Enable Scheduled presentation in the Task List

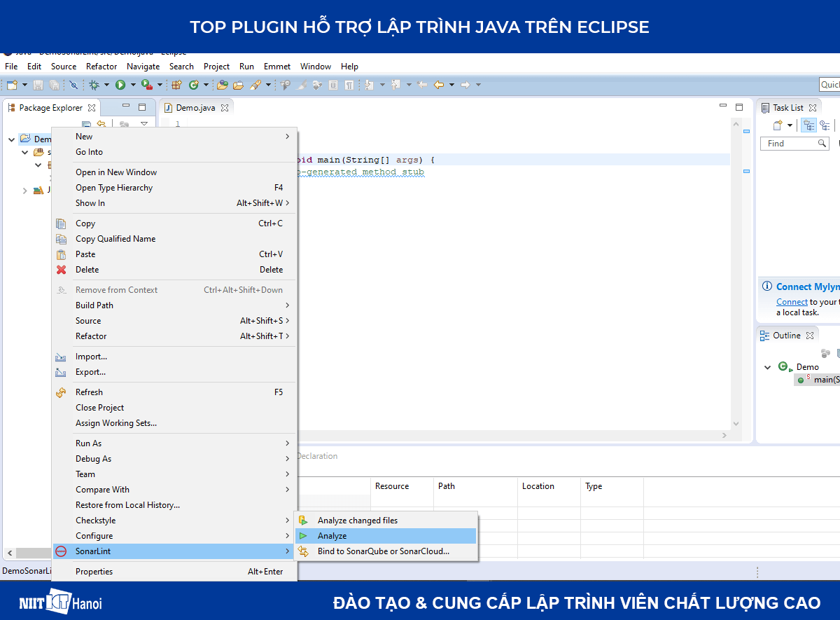point(826,125)
